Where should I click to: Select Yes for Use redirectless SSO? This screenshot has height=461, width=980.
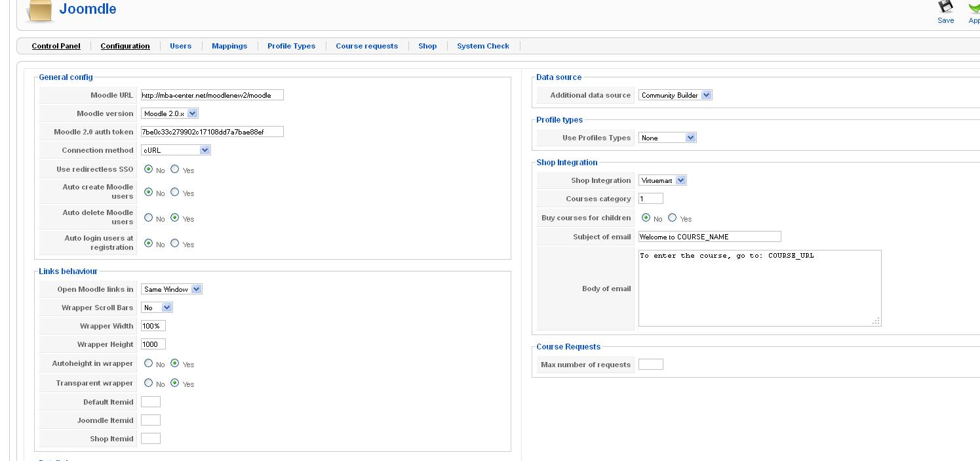pyautogui.click(x=175, y=169)
